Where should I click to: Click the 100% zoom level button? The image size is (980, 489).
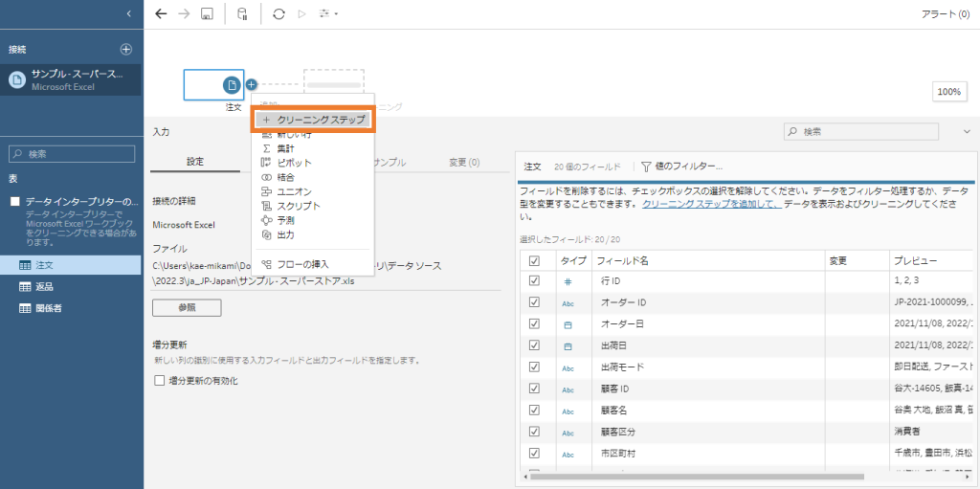pos(948,91)
